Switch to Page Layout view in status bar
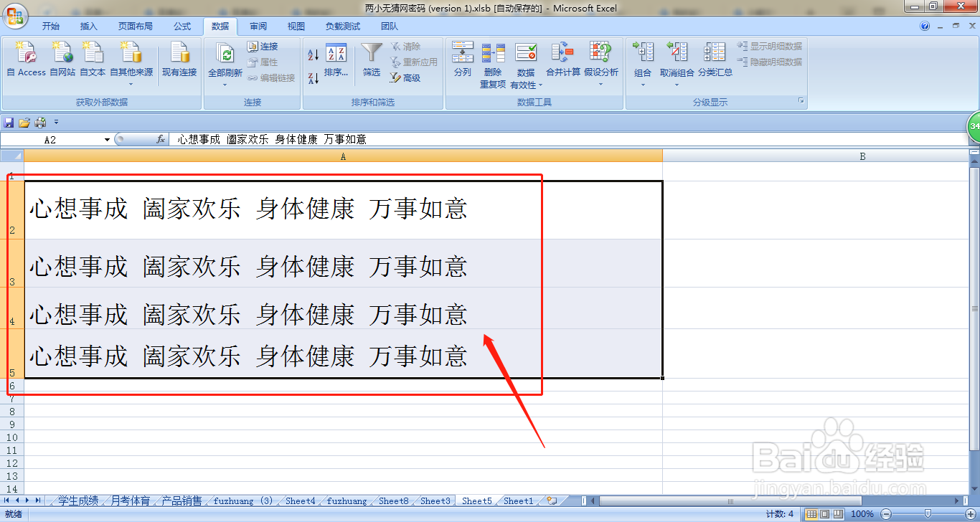Viewport: 980px width, 522px height. 824,514
